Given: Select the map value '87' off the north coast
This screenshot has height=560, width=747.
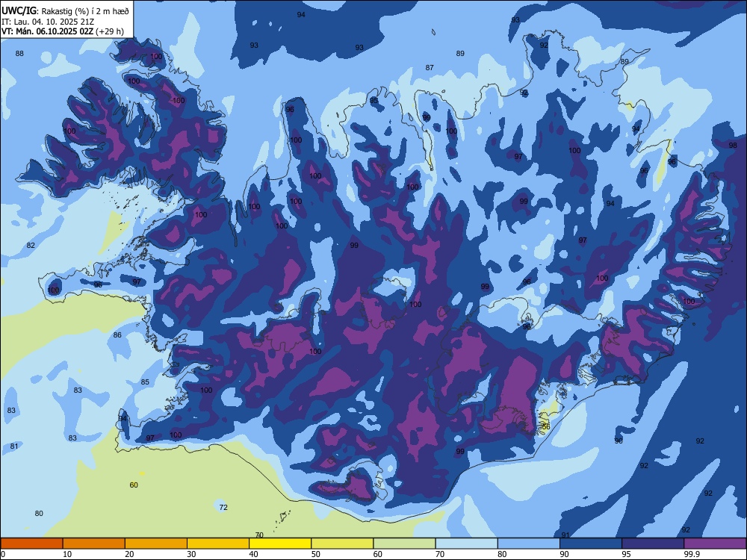Looking at the screenshot, I should [430, 68].
